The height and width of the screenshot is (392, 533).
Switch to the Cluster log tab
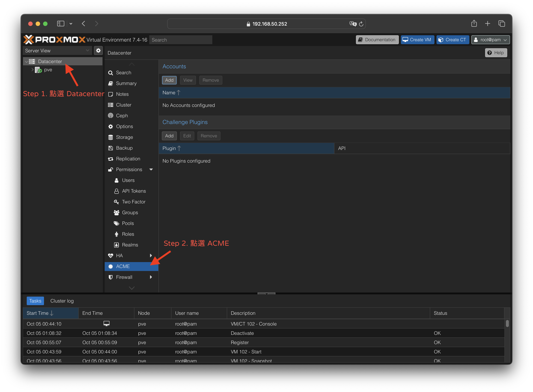tap(62, 301)
